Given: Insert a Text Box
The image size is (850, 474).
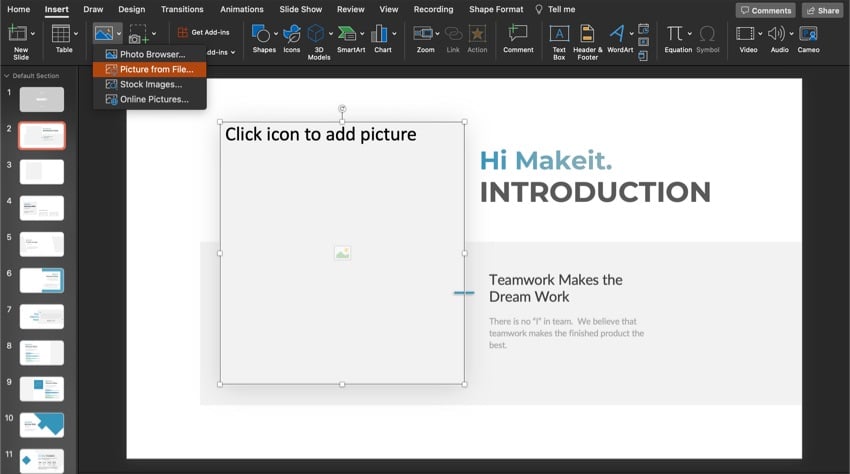Looking at the screenshot, I should point(559,35).
